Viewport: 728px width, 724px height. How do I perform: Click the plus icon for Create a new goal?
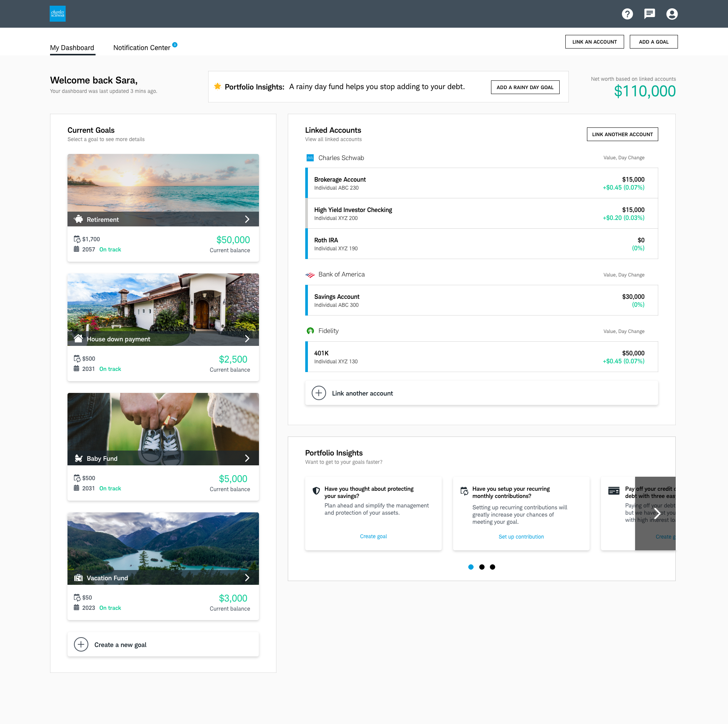81,644
